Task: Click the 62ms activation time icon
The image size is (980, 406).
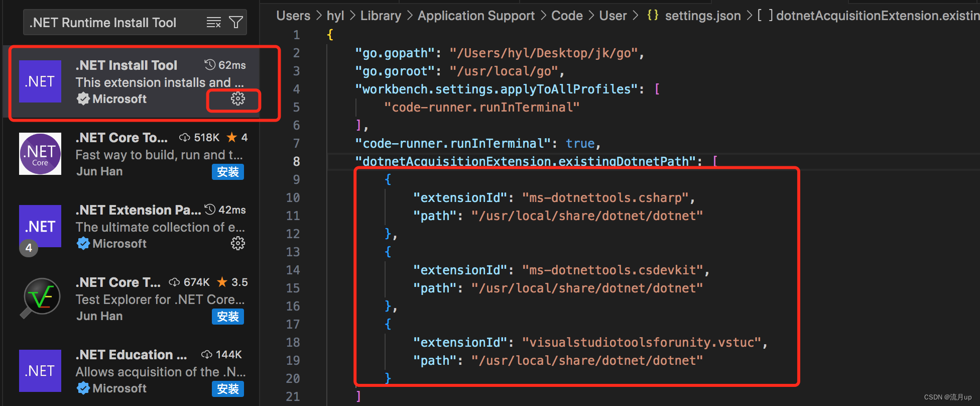Action: [210, 65]
